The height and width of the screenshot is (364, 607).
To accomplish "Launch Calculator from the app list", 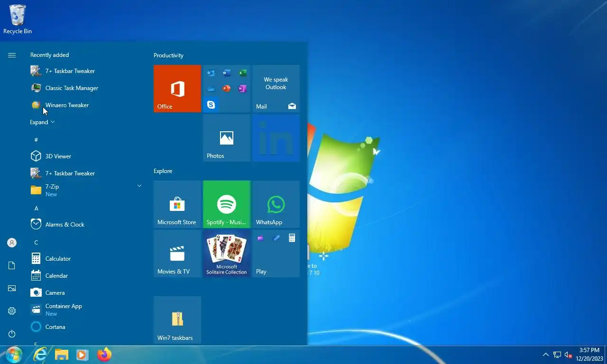I will pos(86,259).
